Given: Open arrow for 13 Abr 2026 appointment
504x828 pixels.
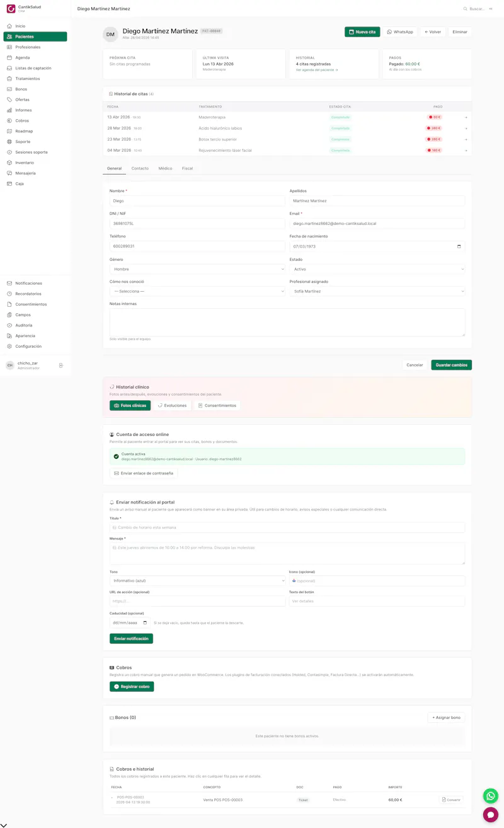Looking at the screenshot, I should pyautogui.click(x=466, y=117).
